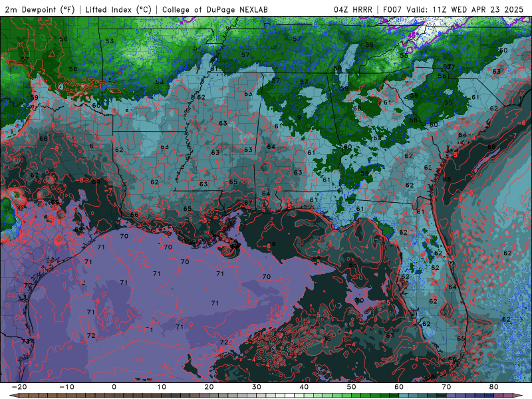
Task: Click the "04Z HRRR" model run label
Action: [x=353, y=9]
